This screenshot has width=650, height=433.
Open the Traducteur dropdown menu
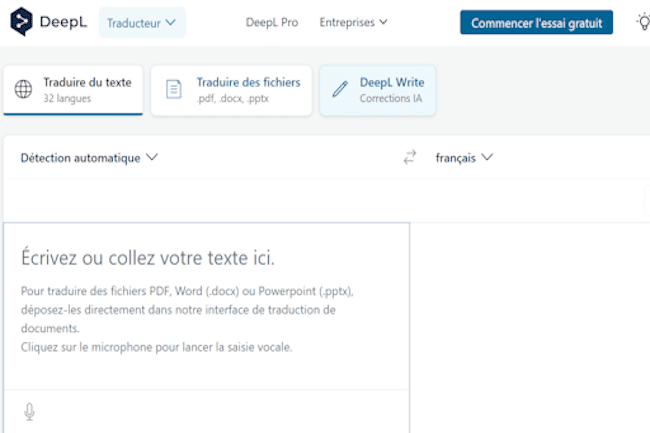point(142,22)
